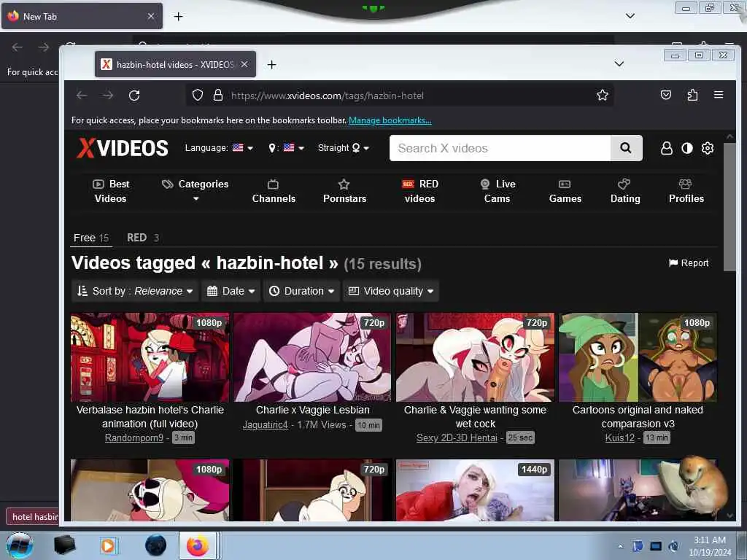The image size is (747, 560).
Task: Open the location flag dropdown
Action: (286, 148)
